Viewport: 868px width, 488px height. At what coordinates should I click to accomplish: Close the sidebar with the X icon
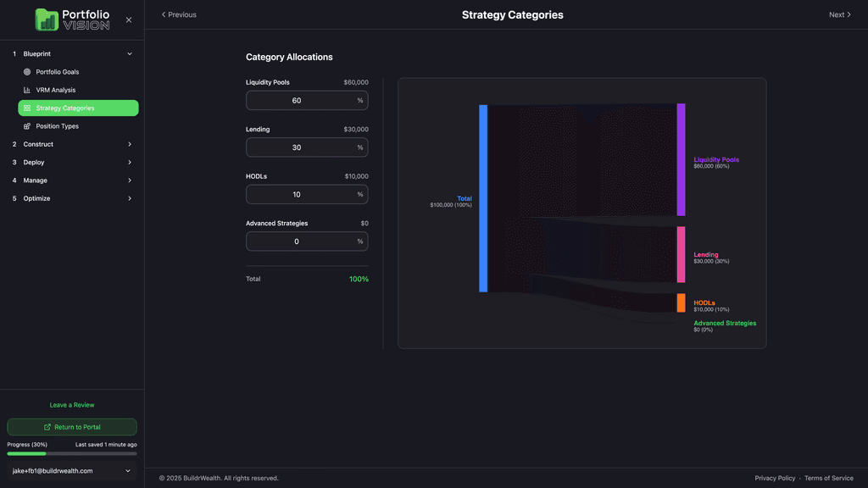[x=129, y=20]
